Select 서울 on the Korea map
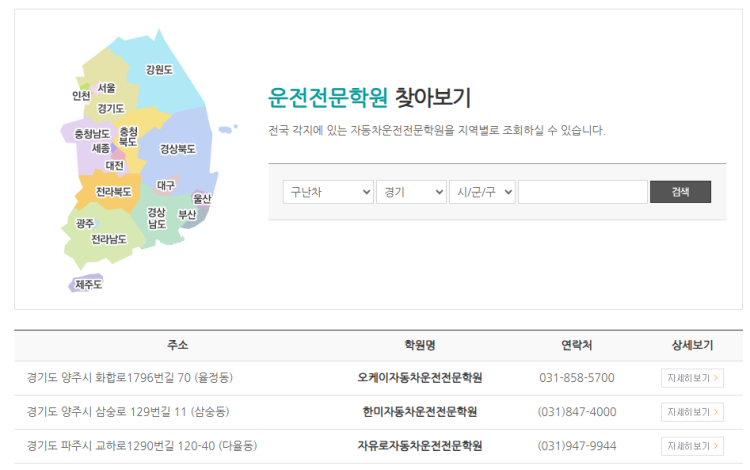This screenshot has height=470, width=750. pyautogui.click(x=106, y=88)
